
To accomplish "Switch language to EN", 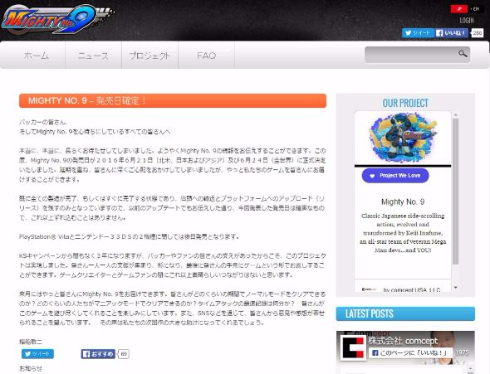I will point(476,9).
